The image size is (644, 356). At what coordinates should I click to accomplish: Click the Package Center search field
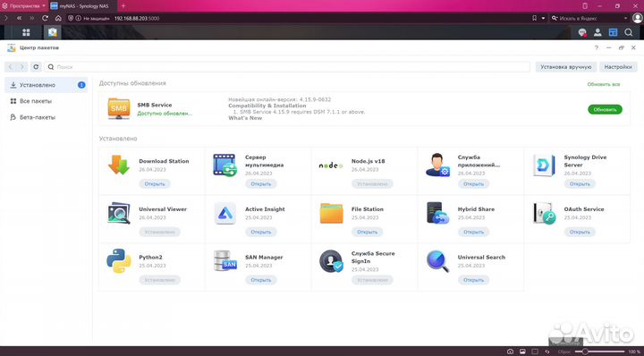click(x=287, y=66)
